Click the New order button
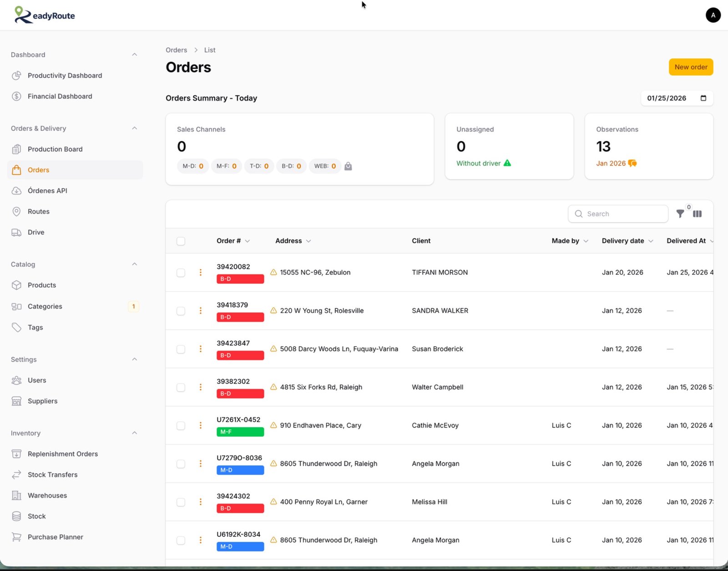This screenshot has width=728, height=571. pyautogui.click(x=691, y=67)
